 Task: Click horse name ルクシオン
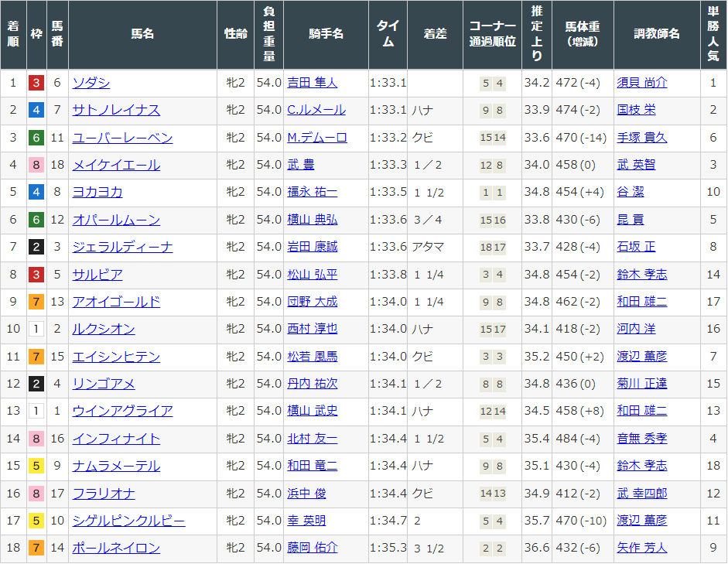[x=104, y=330]
